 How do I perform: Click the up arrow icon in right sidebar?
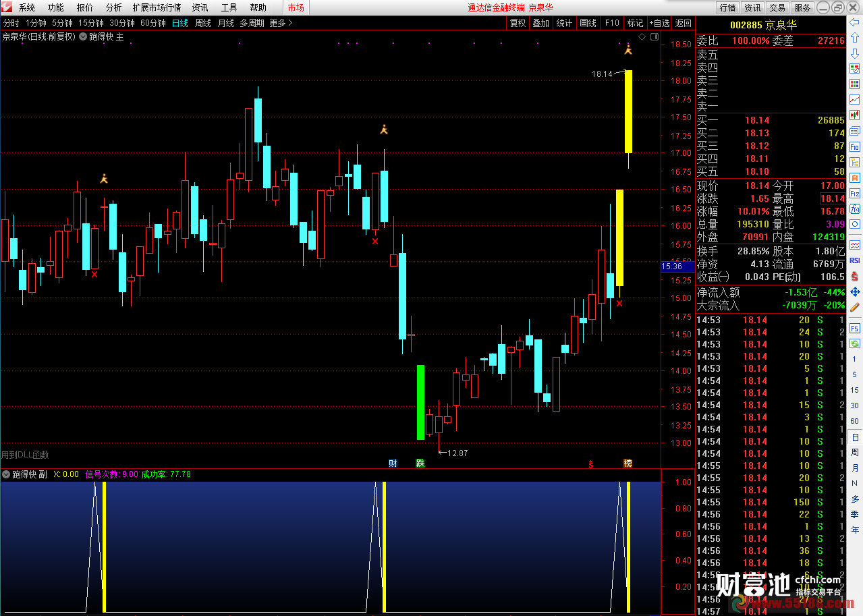(854, 37)
